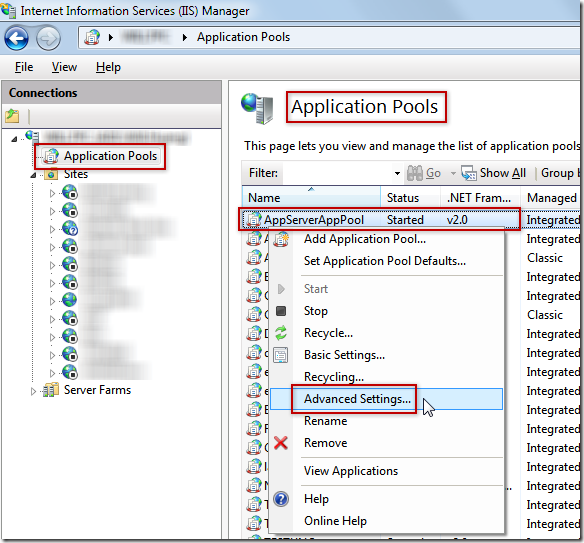Click the IIS Manager title bar application icon
Image resolution: width=584 pixels, height=543 pixels.
8,10
